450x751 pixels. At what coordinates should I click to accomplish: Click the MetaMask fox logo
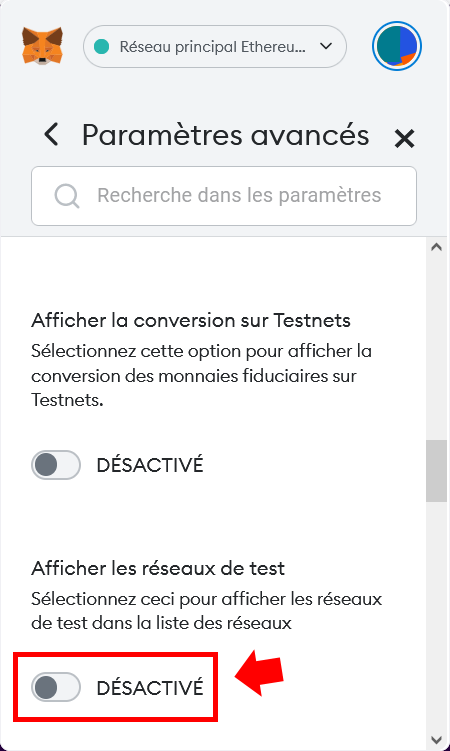click(x=43, y=46)
